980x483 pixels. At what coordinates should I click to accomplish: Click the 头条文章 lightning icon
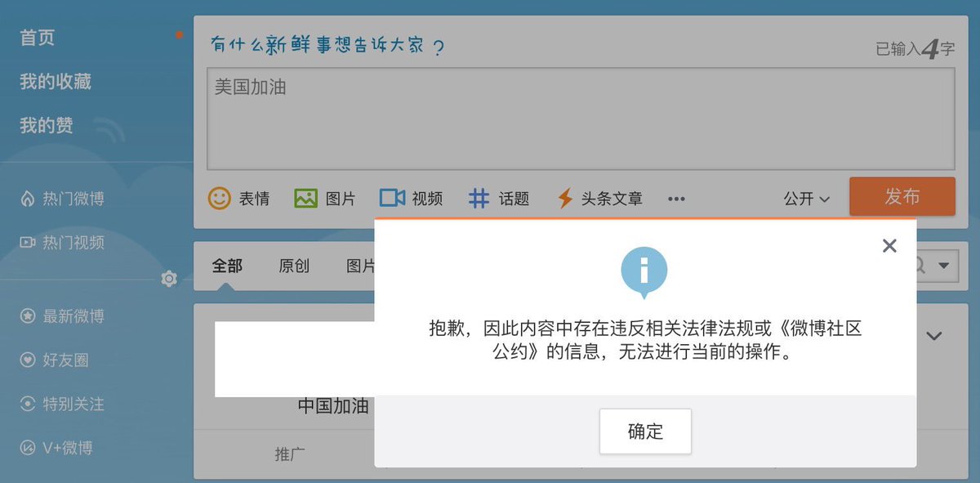(x=564, y=198)
